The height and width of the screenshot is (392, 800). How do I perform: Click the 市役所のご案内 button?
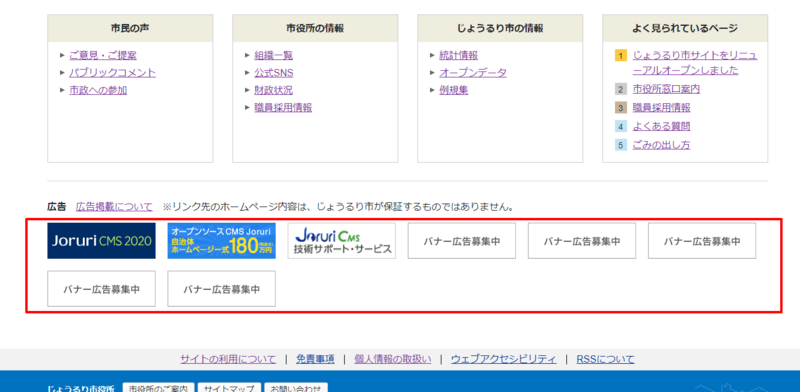pos(159,388)
